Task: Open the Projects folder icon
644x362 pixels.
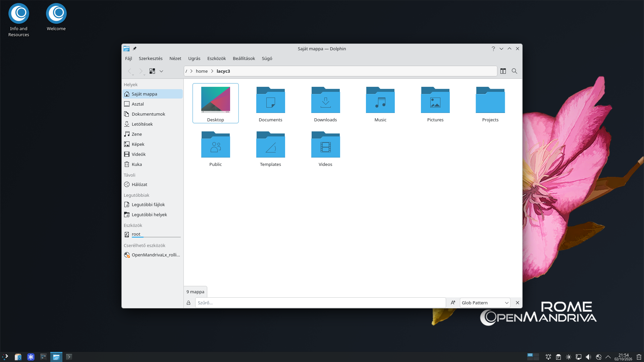Action: [490, 100]
